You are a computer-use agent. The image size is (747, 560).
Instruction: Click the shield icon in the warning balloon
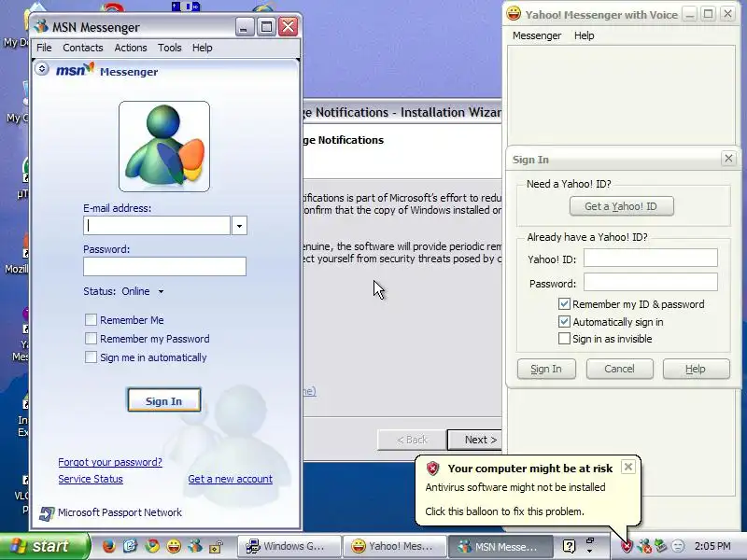click(432, 469)
